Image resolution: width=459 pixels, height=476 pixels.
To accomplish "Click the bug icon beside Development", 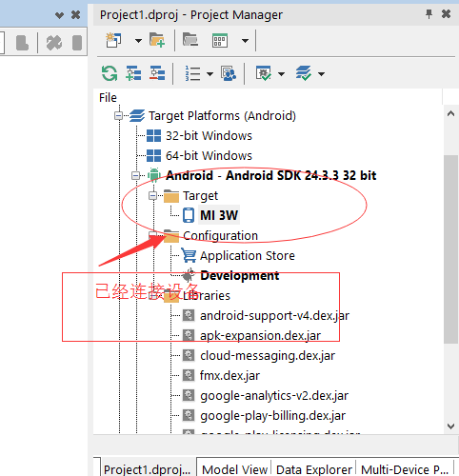I will [189, 275].
